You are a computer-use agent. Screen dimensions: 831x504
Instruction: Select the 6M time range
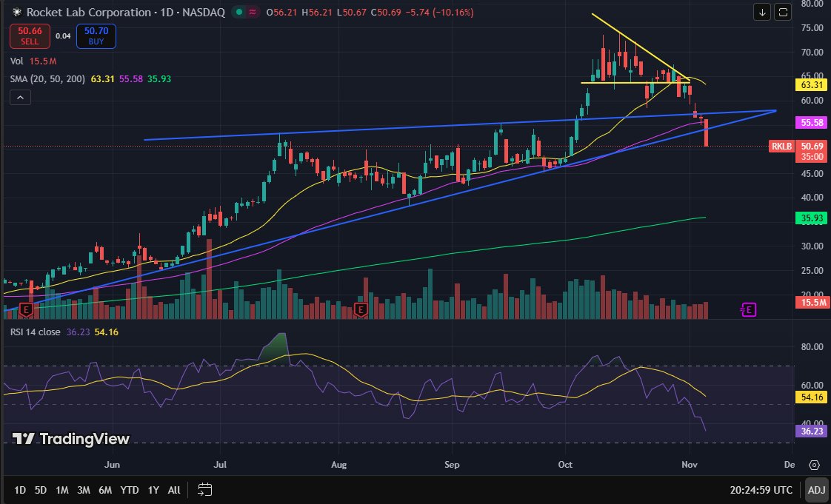(105, 490)
